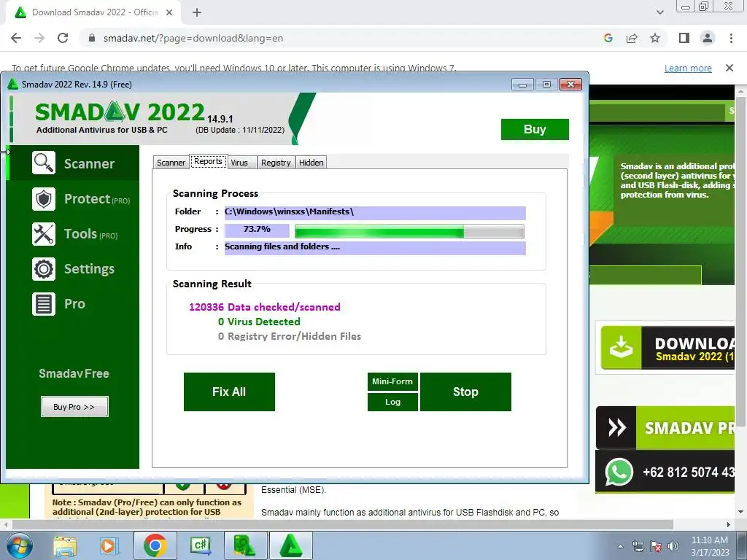747x560 pixels.
Task: Click the taskbar clock showing 11:10 AM
Action: pos(710,546)
